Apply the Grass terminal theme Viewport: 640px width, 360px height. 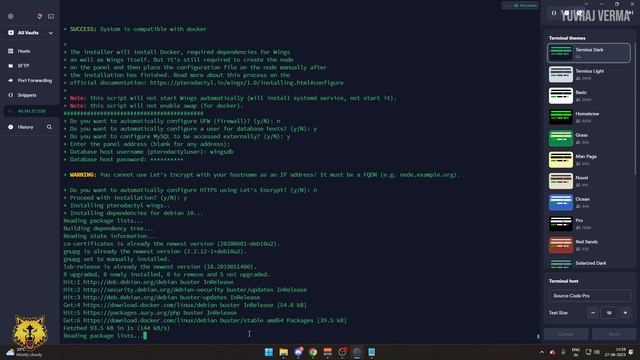(x=589, y=138)
